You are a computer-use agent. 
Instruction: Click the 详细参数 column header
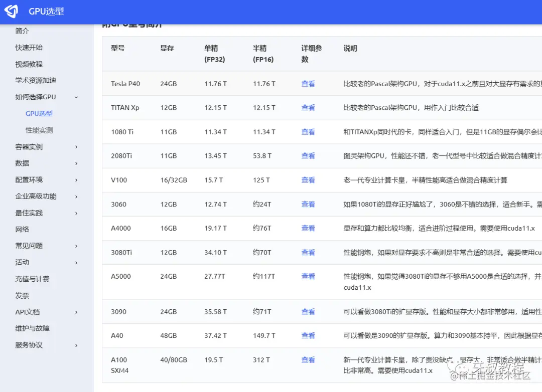(312, 54)
